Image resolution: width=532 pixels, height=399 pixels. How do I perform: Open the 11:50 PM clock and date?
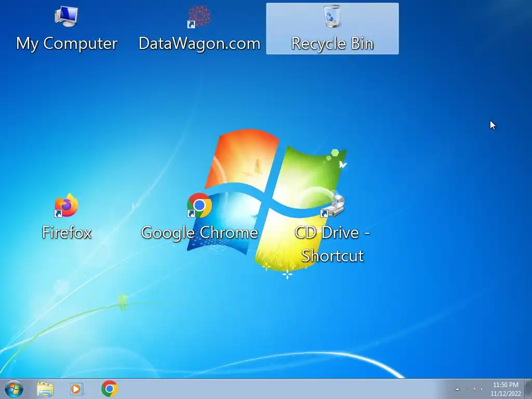coord(506,389)
